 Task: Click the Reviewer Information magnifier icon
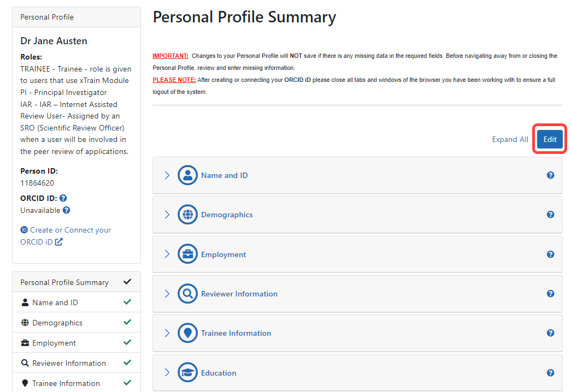187,293
